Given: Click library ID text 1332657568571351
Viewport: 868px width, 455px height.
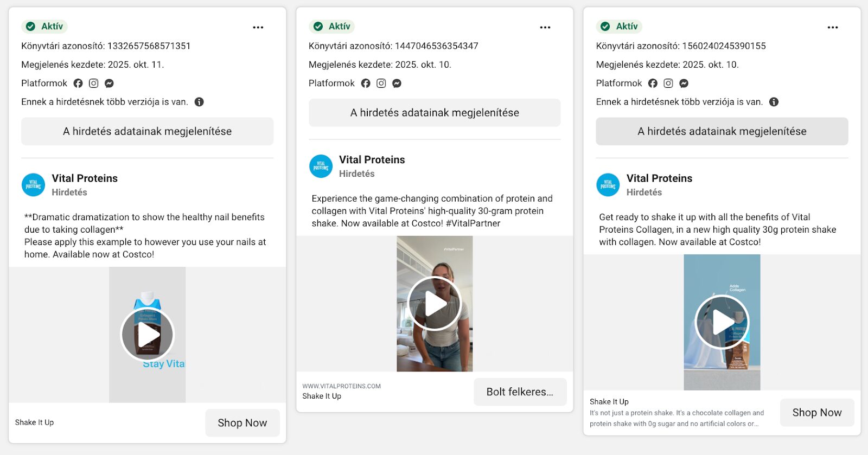Looking at the screenshot, I should click(x=106, y=46).
